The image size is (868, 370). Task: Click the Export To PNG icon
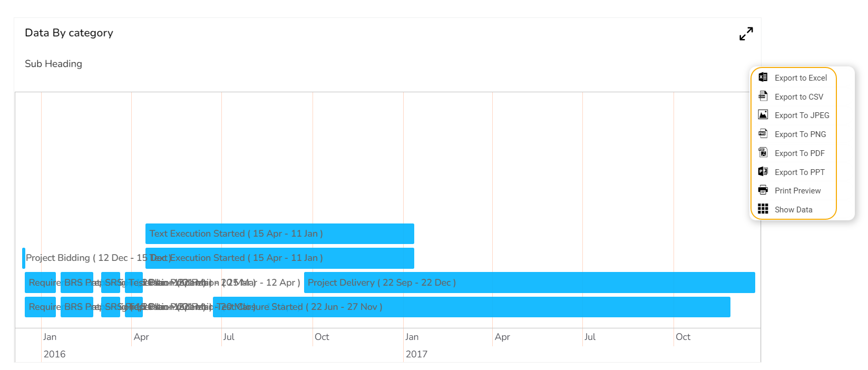tap(763, 134)
